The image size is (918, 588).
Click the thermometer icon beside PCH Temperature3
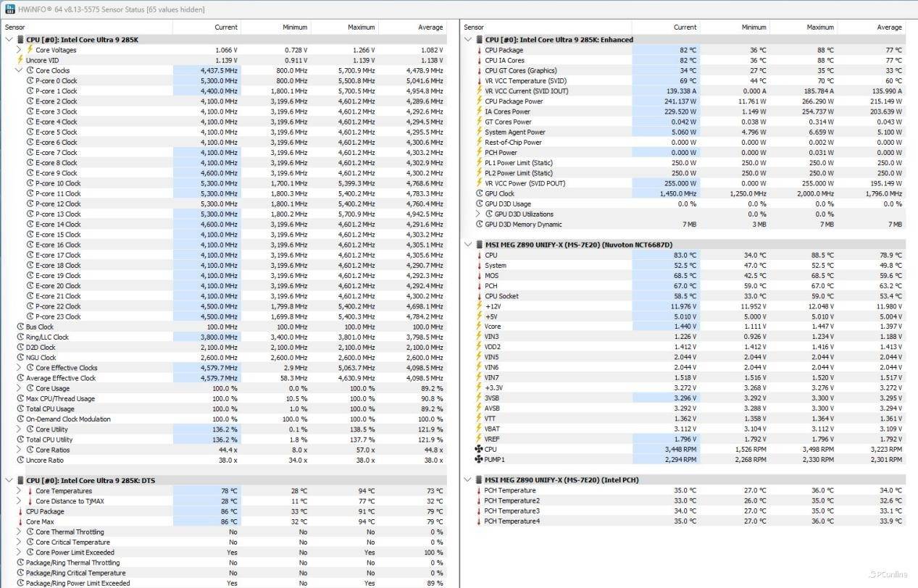[479, 511]
